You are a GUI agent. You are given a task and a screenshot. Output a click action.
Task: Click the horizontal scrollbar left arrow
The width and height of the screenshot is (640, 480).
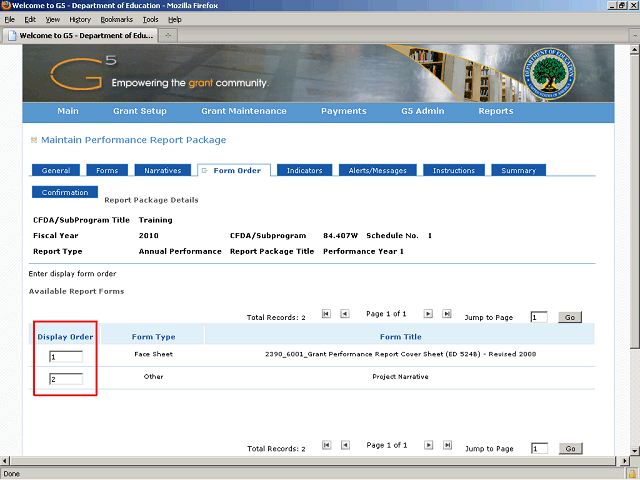tap(4, 461)
